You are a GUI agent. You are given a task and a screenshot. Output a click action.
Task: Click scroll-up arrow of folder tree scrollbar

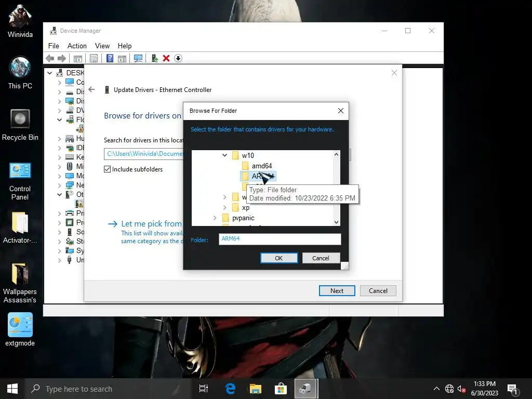[x=336, y=155]
